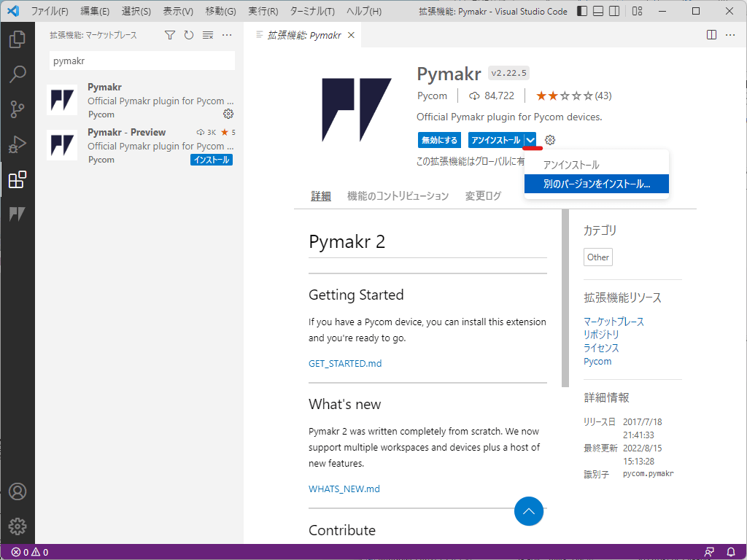Filter extensions with the funnel icon
Image resolution: width=747 pixels, height=560 pixels.
point(169,35)
